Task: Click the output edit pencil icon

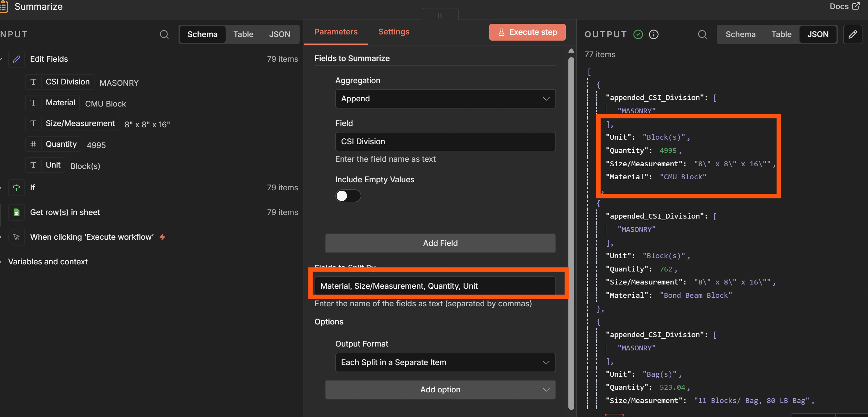Action: pos(852,34)
